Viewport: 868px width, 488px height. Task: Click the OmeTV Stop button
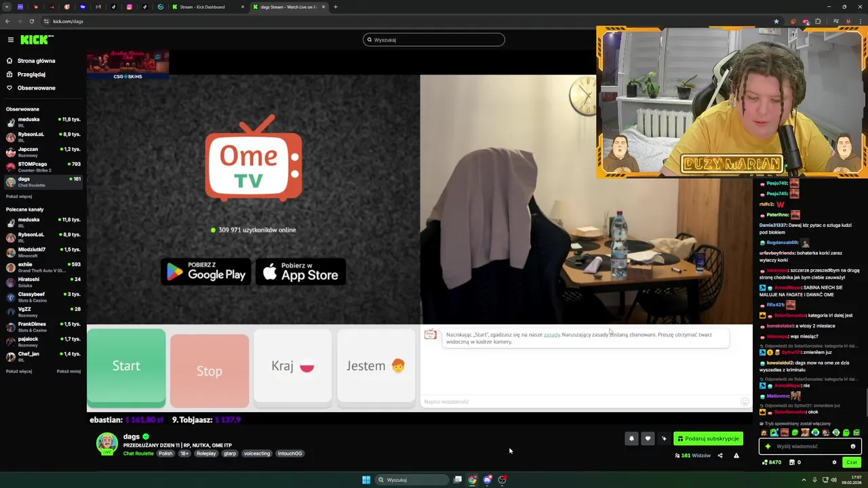[x=210, y=371]
